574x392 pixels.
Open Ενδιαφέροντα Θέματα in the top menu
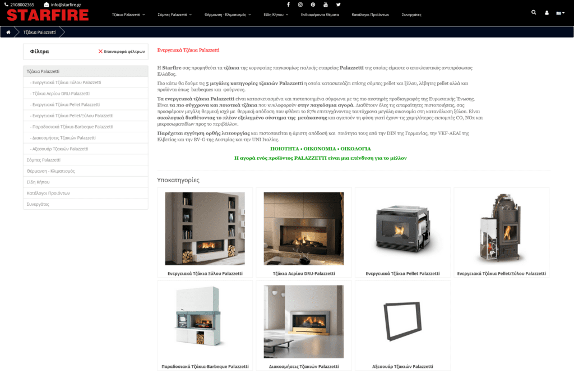[320, 15]
